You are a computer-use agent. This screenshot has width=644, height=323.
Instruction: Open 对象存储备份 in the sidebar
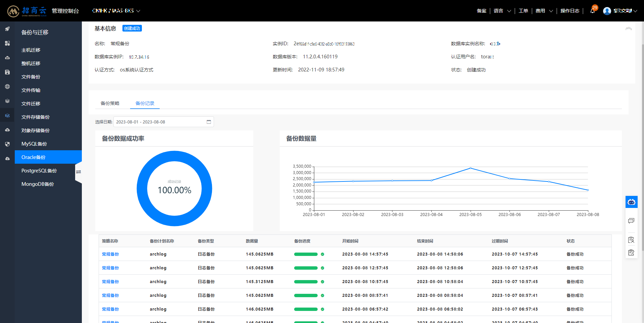(x=36, y=130)
